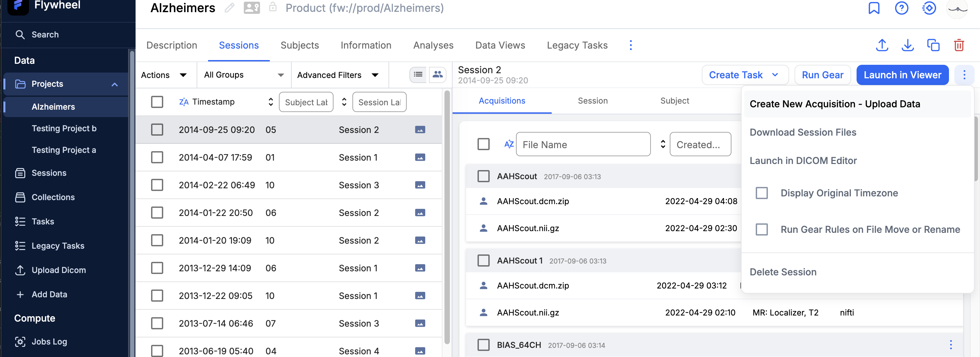Click the upload arrow icon in tab bar
980x357 pixels.
pos(882,45)
